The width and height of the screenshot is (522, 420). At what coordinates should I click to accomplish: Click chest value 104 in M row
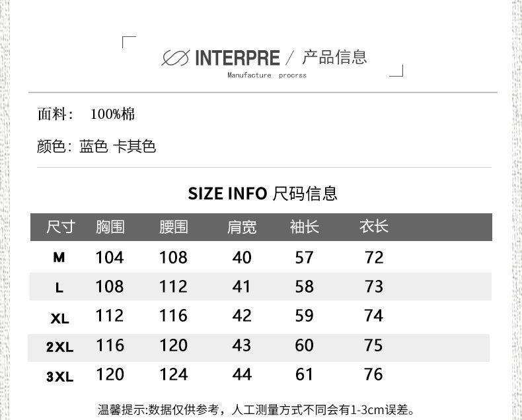pos(110,257)
